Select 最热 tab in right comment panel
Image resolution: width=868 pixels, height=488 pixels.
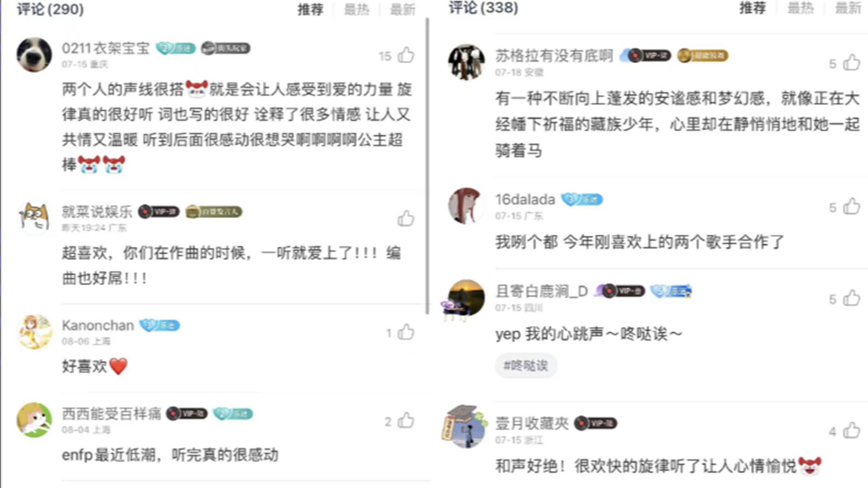(x=801, y=8)
